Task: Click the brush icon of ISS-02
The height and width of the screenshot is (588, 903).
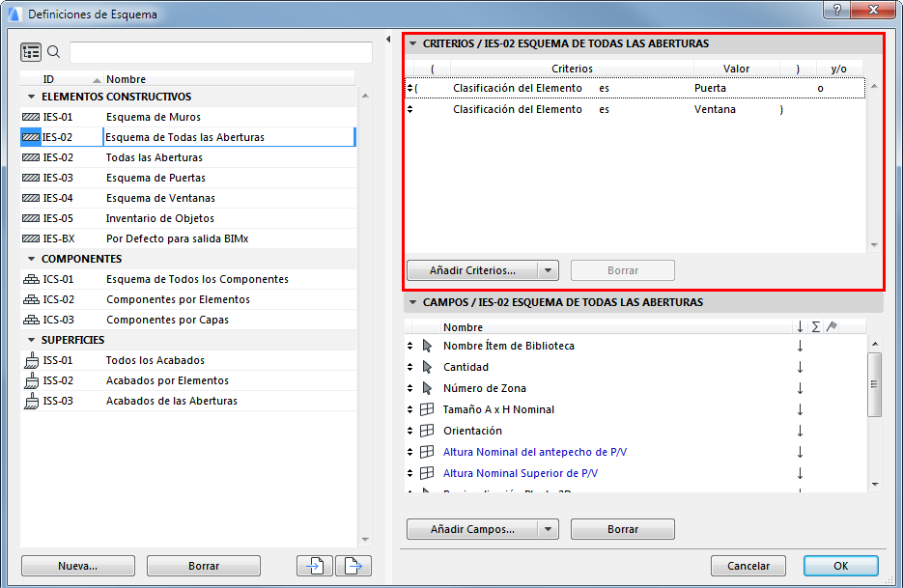Action: (x=32, y=380)
